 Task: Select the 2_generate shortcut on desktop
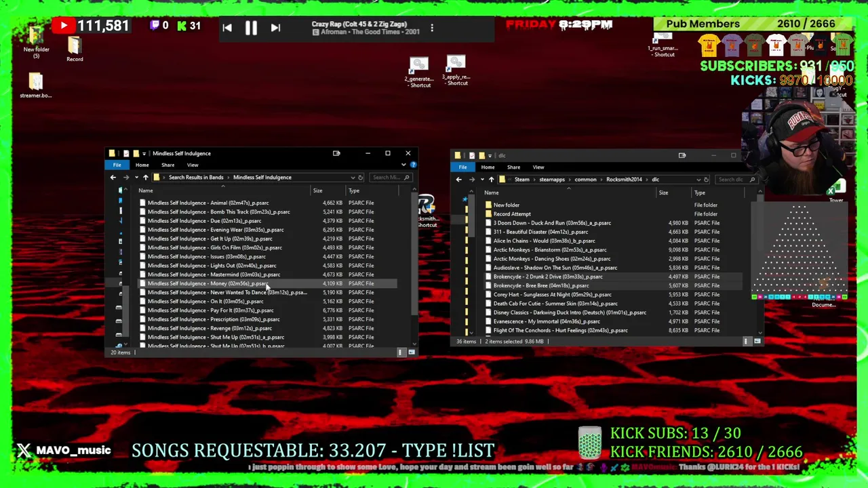click(419, 73)
